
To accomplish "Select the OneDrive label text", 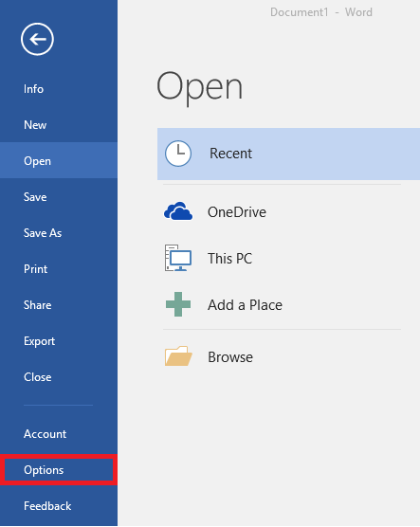I will [237, 212].
